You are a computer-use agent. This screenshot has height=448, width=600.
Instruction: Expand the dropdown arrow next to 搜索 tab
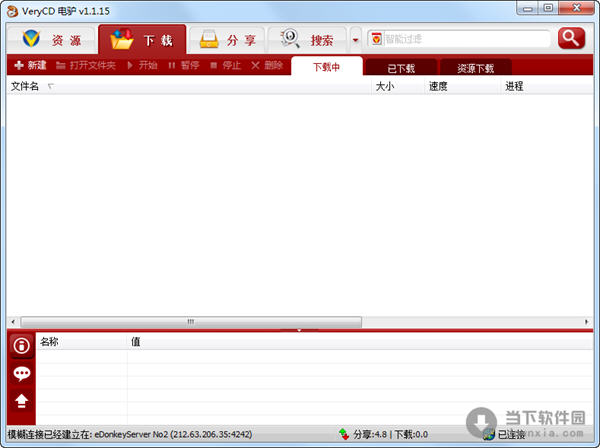(355, 40)
